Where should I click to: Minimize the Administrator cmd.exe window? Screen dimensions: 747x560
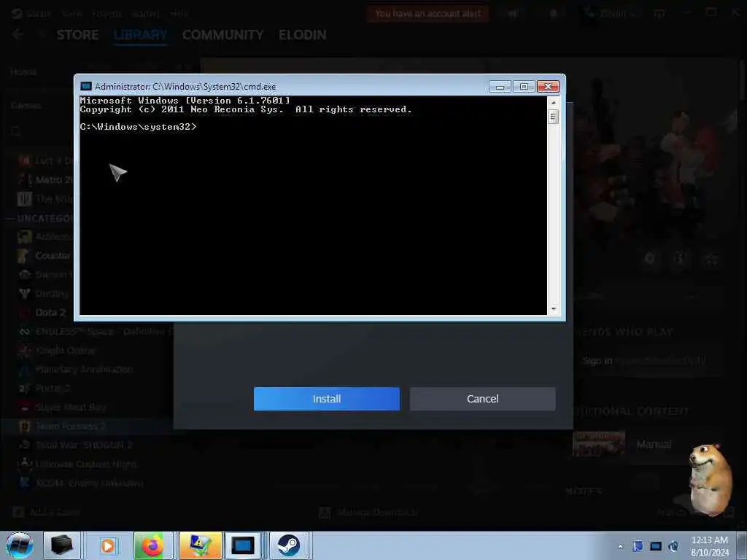(500, 87)
